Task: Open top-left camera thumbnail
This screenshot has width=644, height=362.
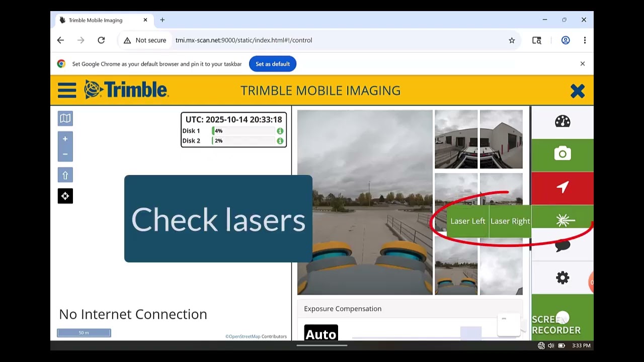Action: [456, 139]
